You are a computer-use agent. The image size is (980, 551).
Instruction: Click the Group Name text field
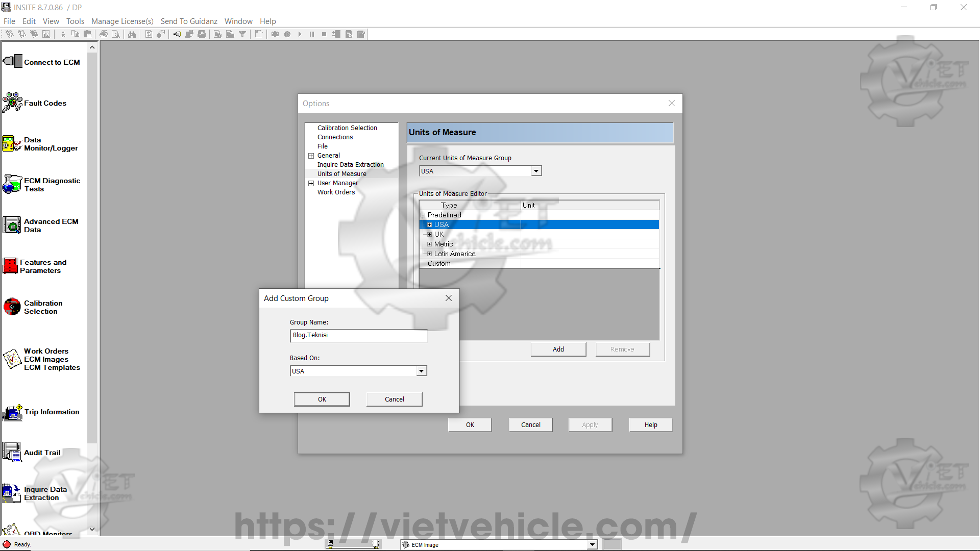pos(358,335)
